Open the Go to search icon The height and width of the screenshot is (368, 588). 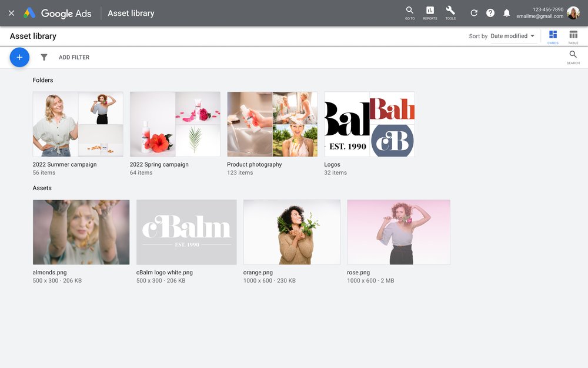click(410, 12)
